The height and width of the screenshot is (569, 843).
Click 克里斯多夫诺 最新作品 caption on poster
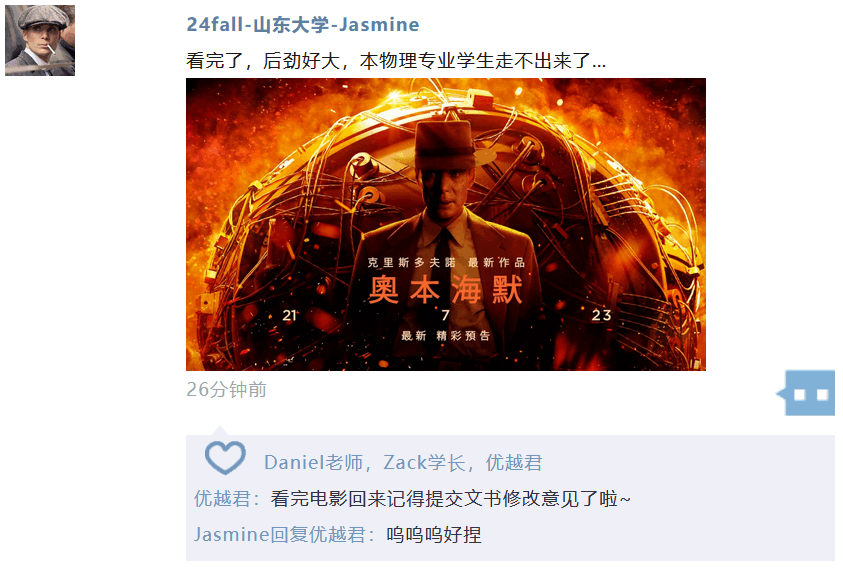(x=446, y=262)
